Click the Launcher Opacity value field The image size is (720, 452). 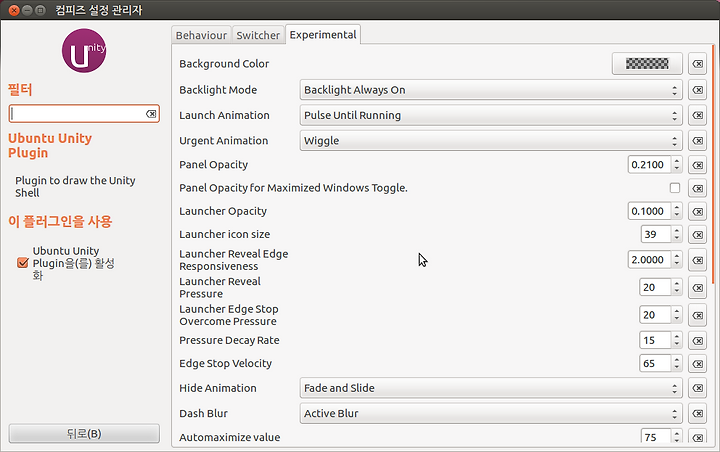click(x=649, y=211)
